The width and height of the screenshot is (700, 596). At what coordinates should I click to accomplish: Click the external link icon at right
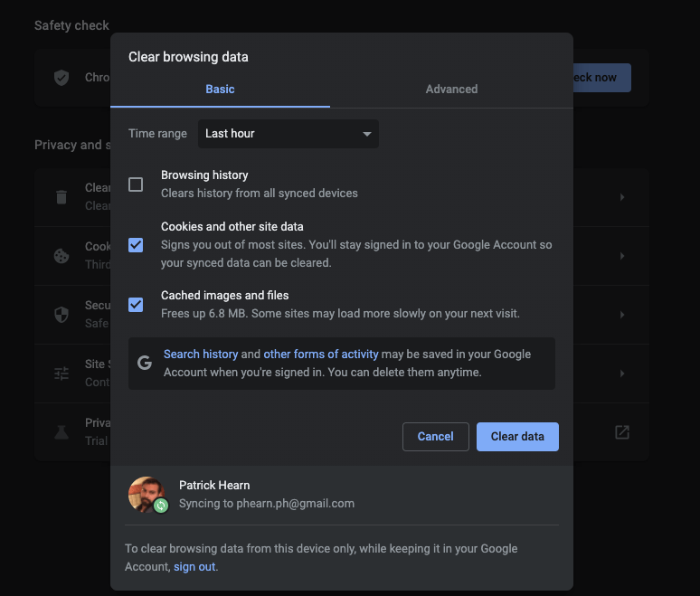coord(622,432)
